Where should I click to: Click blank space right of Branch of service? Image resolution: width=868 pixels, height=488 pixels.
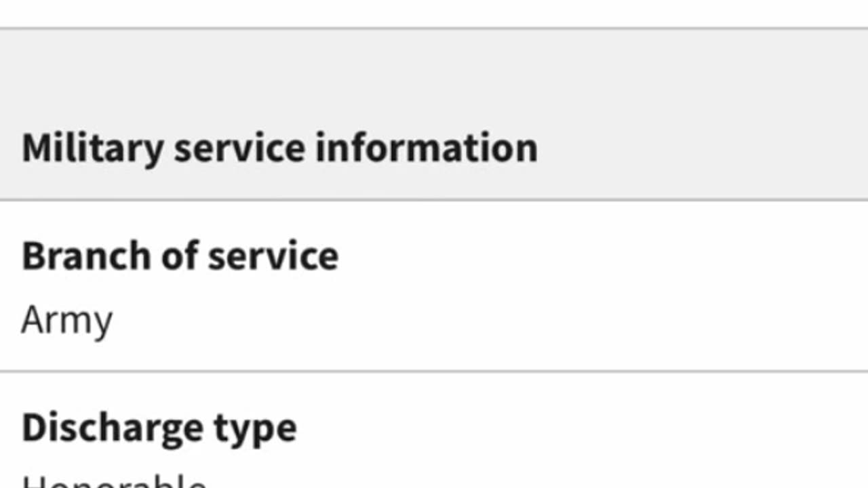tap(576, 256)
